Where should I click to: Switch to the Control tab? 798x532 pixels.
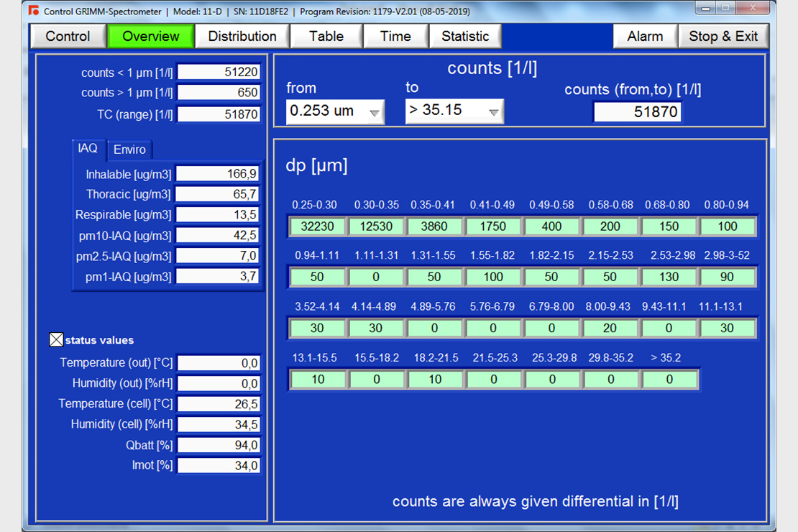tap(68, 36)
